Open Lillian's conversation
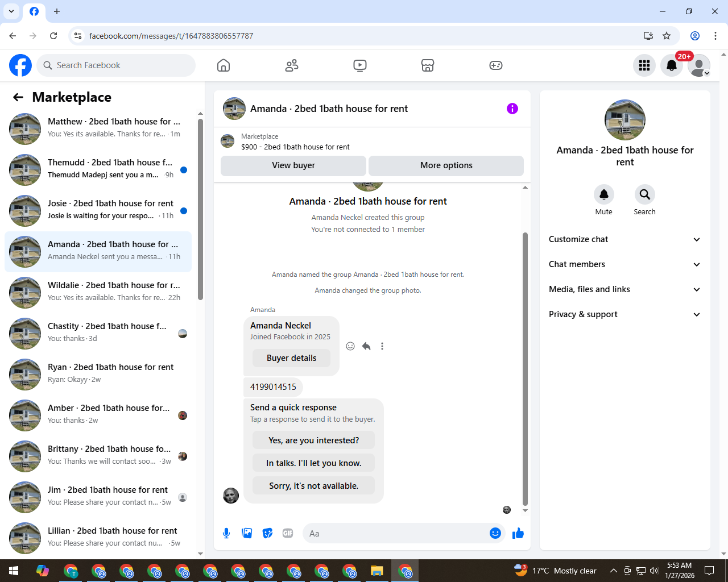Viewport: 728px width, 582px height. click(x=98, y=538)
